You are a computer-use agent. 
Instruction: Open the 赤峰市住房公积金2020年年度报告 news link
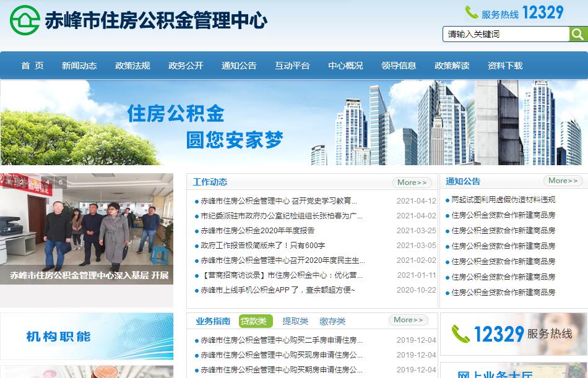[x=257, y=231]
